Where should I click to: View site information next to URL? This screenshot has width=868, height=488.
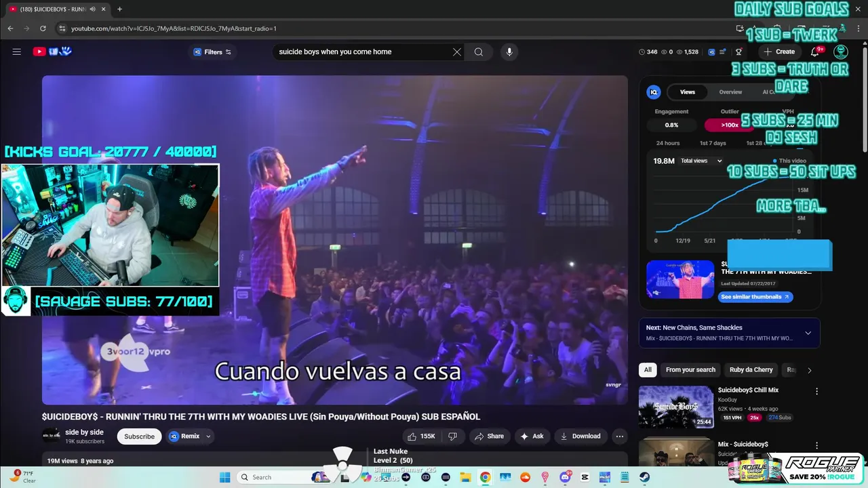62,28
